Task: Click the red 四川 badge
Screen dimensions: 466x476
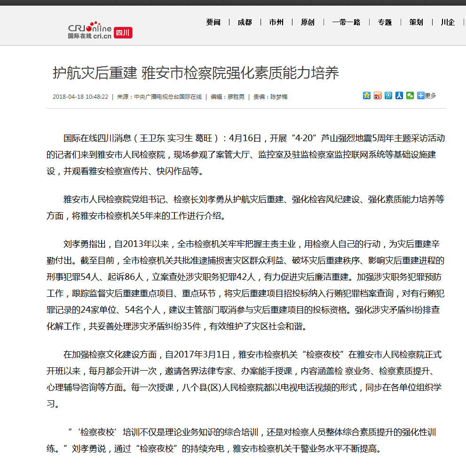Action: pyautogui.click(x=123, y=32)
